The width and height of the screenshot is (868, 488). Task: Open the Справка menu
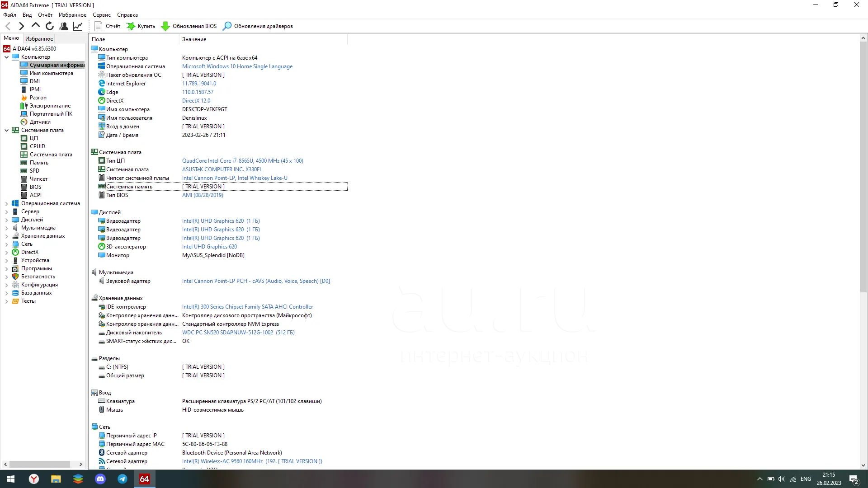tap(127, 15)
